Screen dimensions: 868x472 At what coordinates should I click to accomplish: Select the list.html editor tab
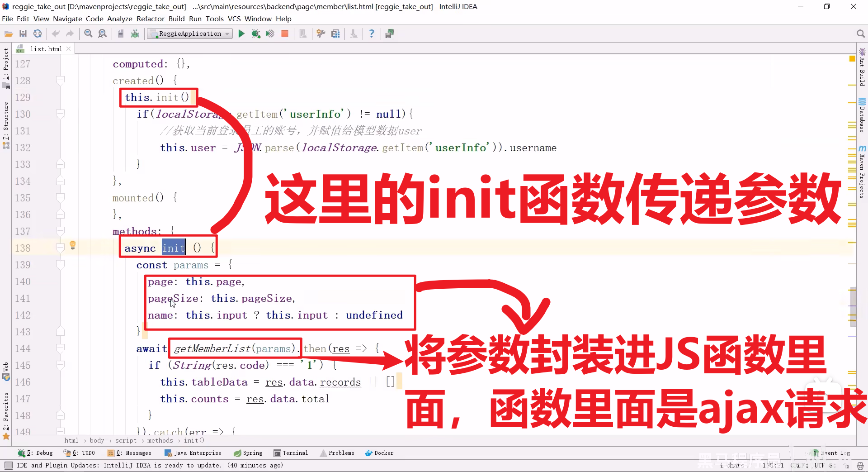(43, 49)
